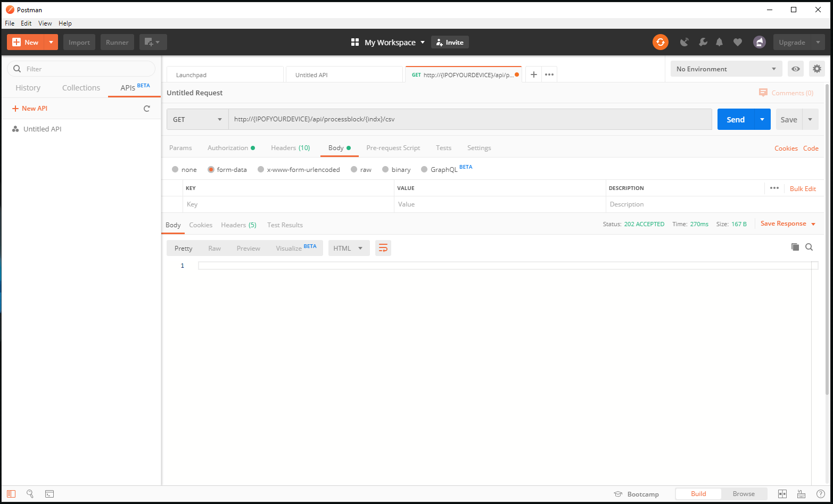Open the Postman console icon
Viewport: 833px width, 504px height.
tap(49, 494)
